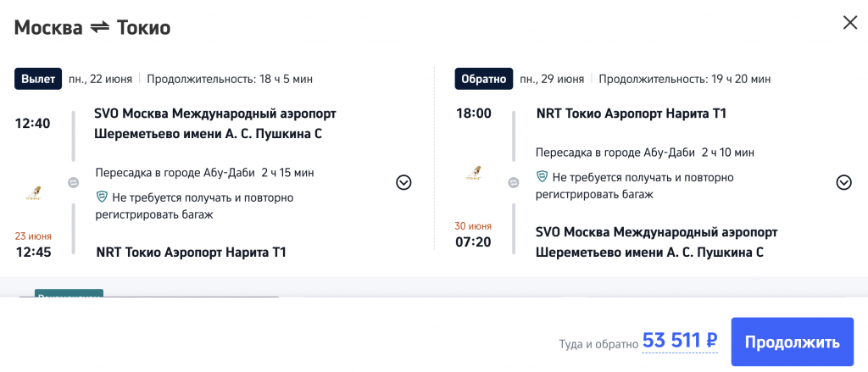Expand outbound flight layover details chevron
This screenshot has height=372, width=868.
click(403, 182)
